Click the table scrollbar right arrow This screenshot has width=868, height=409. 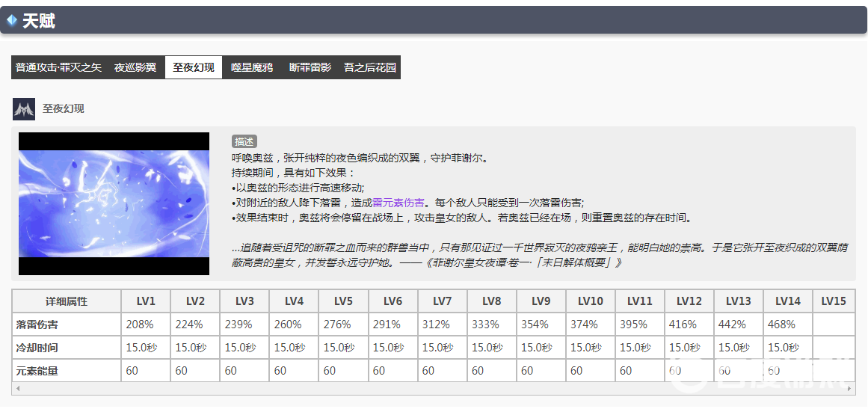(850, 390)
